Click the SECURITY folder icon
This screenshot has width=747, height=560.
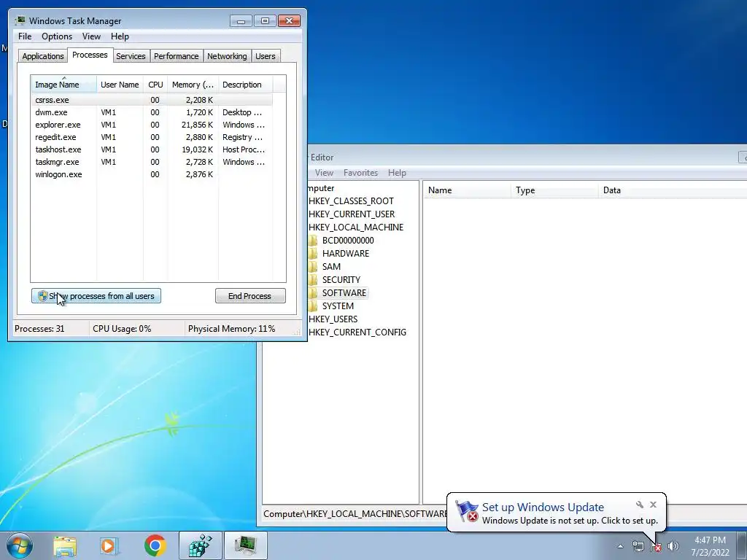[313, 279]
